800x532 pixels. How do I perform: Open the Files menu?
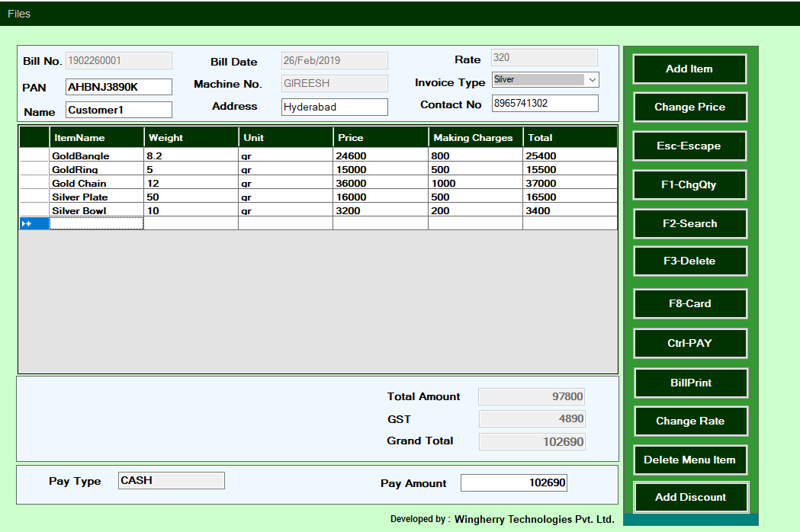click(x=19, y=14)
